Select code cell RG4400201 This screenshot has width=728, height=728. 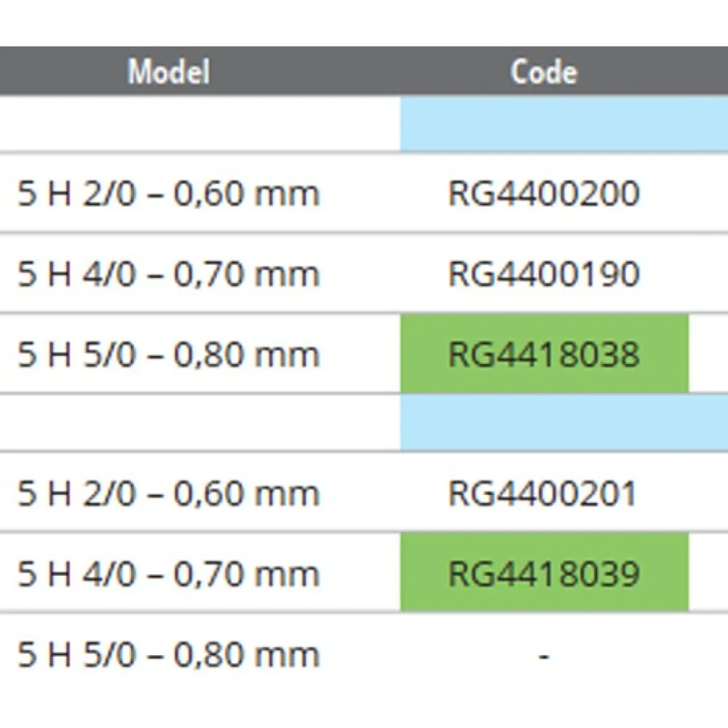(x=542, y=494)
